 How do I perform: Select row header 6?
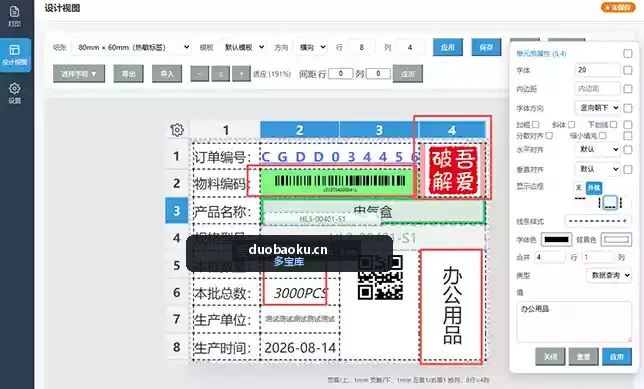177,292
